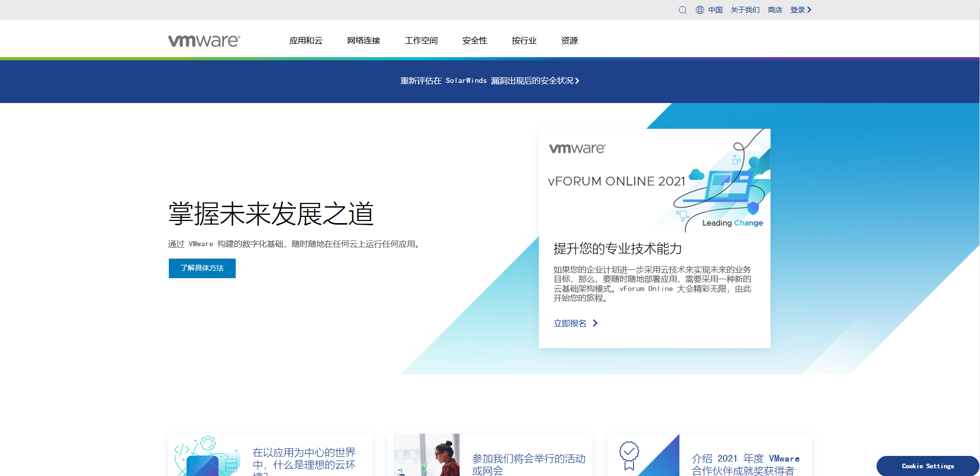Open the 参加我们将会举行的活动或网会 card title

pyautogui.click(x=529, y=464)
